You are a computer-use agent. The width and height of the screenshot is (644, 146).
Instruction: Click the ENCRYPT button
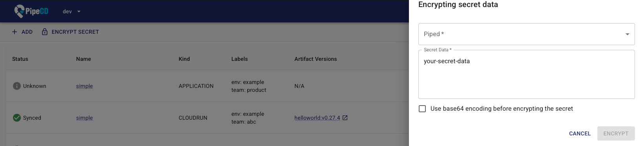pyautogui.click(x=616, y=133)
